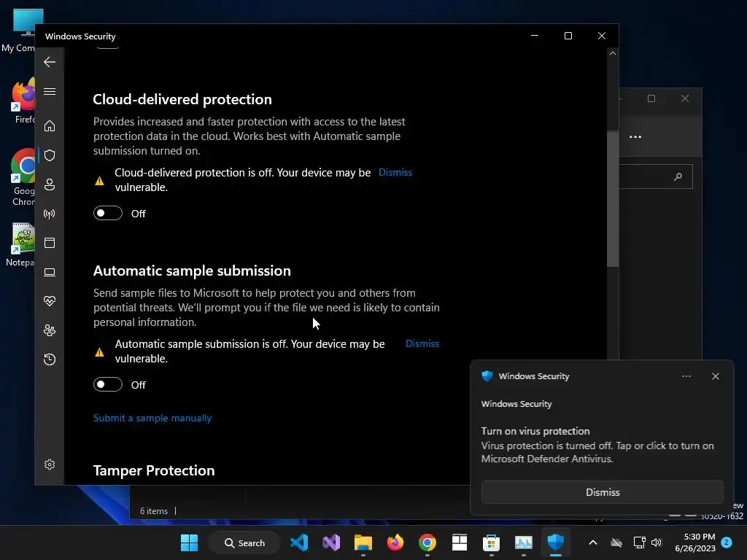Go back with the back arrow

pos(50,62)
